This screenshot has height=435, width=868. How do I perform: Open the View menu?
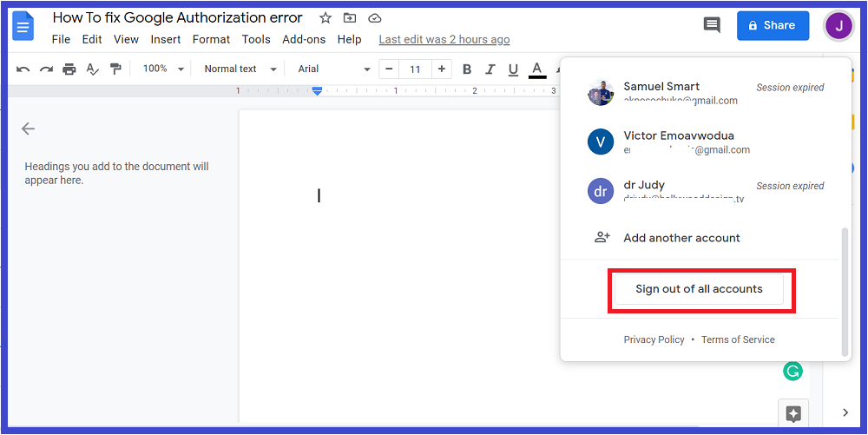click(126, 39)
